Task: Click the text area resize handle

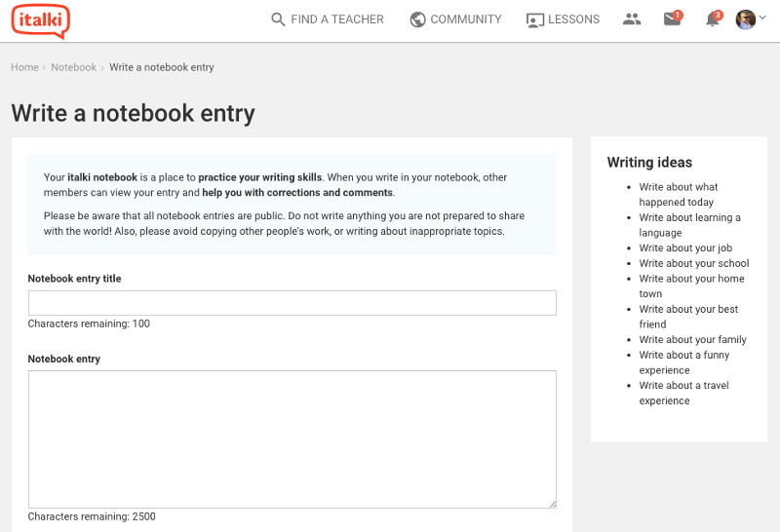Action: coord(553,504)
